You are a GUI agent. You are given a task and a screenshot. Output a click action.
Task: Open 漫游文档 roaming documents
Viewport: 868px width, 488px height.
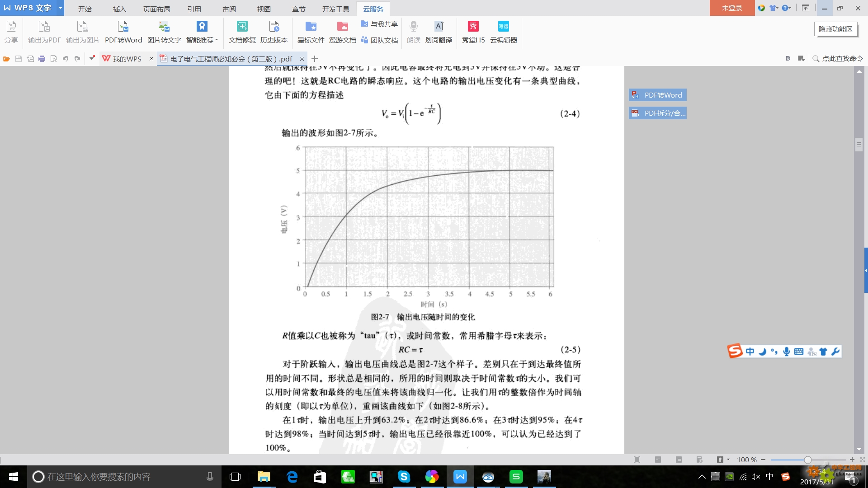(x=343, y=32)
